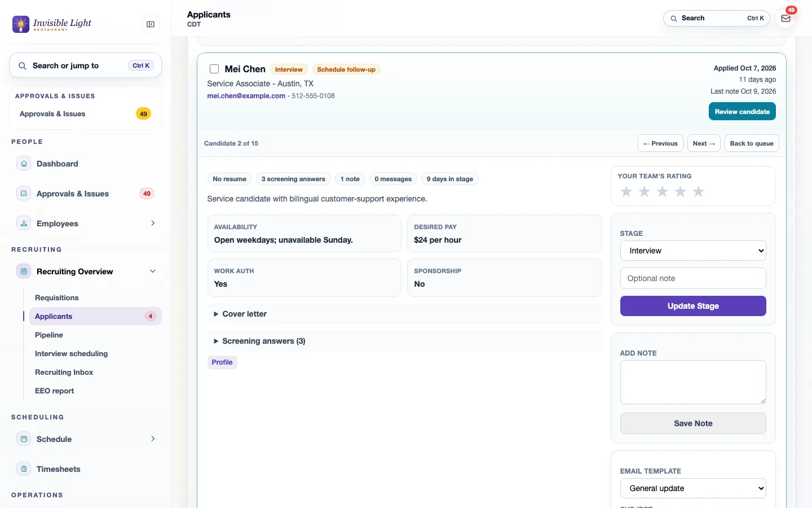
Task: Click the $24 per hour value
Action: tap(438, 240)
